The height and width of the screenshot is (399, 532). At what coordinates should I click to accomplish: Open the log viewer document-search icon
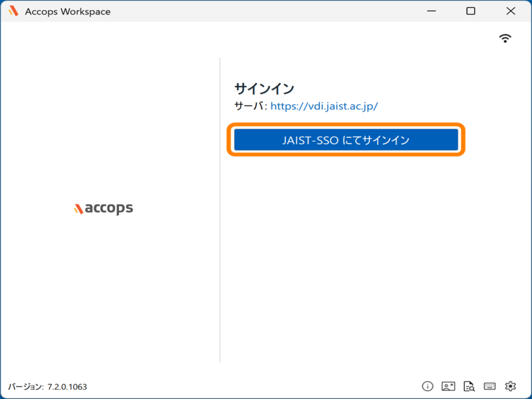pyautogui.click(x=469, y=386)
